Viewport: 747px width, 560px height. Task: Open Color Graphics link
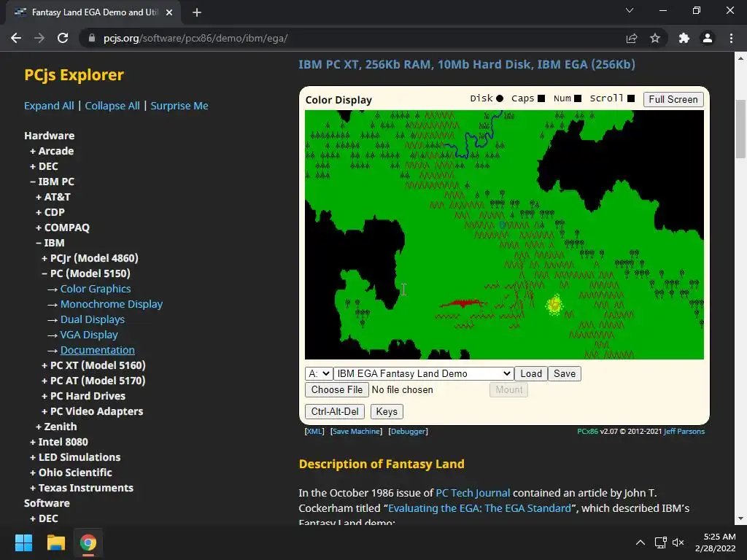[x=96, y=289]
